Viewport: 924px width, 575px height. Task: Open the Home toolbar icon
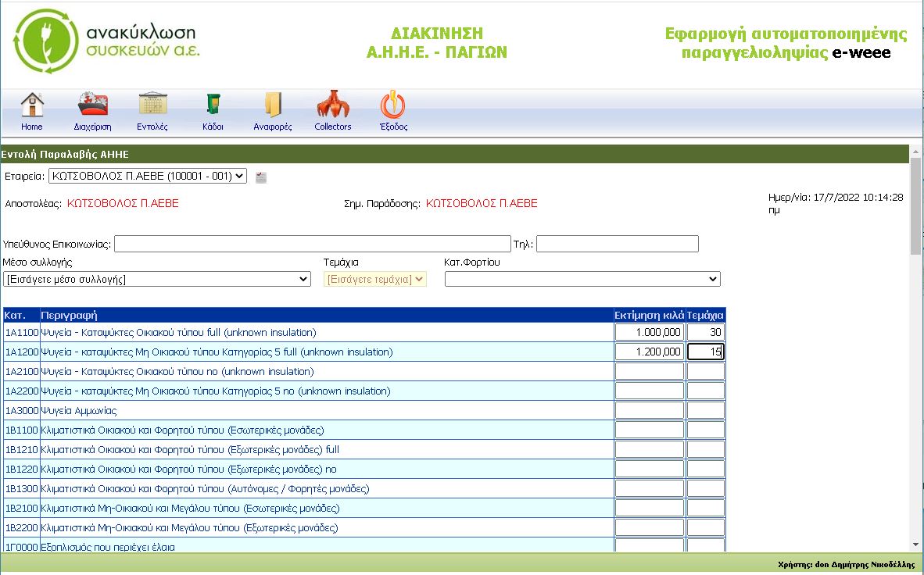(32, 105)
